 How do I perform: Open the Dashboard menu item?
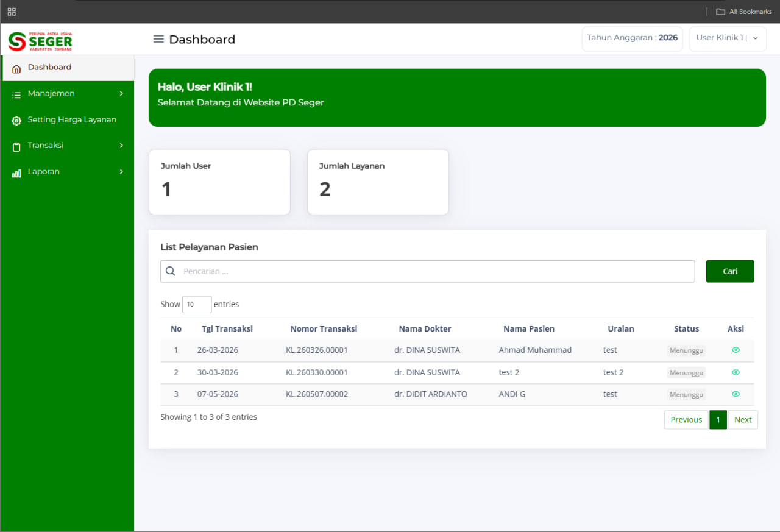point(67,68)
